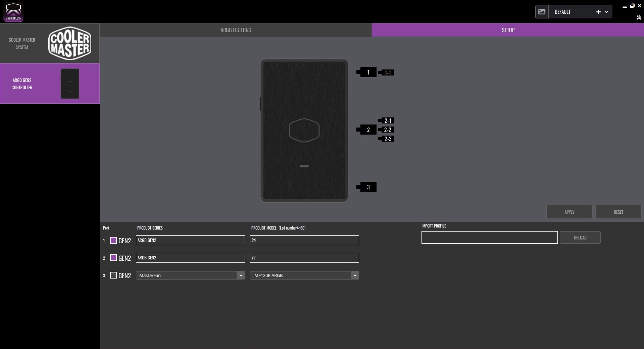The width and height of the screenshot is (644, 349).
Task: Select port 3 connector on controller diagram
Action: click(368, 187)
